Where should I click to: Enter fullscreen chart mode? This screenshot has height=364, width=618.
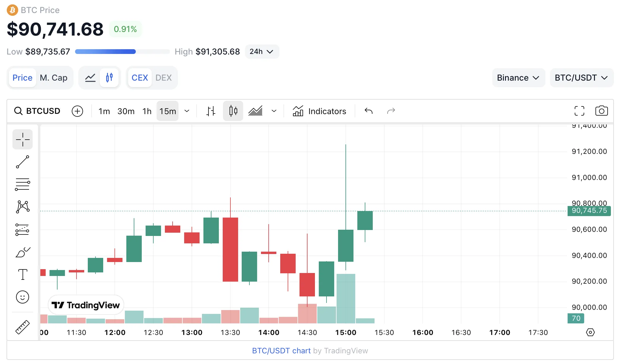[x=579, y=111]
